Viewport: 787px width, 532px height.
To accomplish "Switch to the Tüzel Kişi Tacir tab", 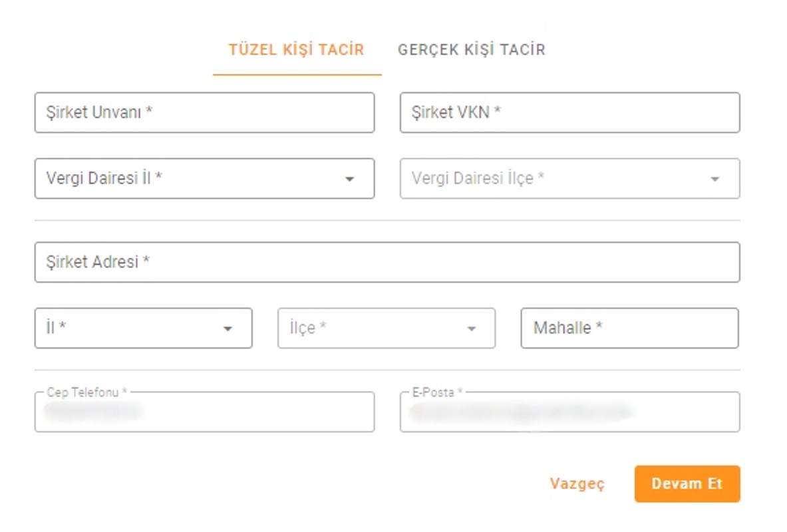I will pos(297,50).
